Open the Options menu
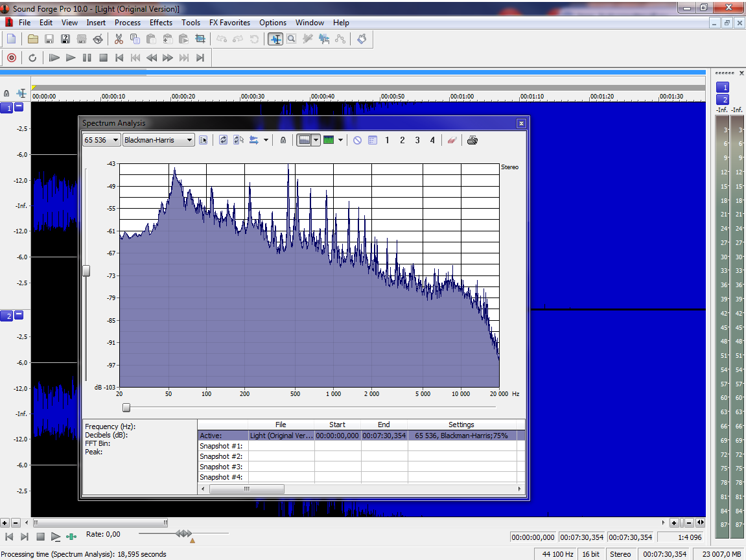Screen dimensions: 746x560 (x=273, y=23)
